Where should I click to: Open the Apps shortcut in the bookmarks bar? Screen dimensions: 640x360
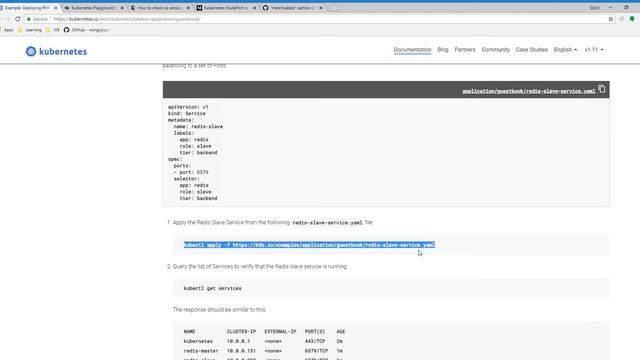(x=7, y=30)
